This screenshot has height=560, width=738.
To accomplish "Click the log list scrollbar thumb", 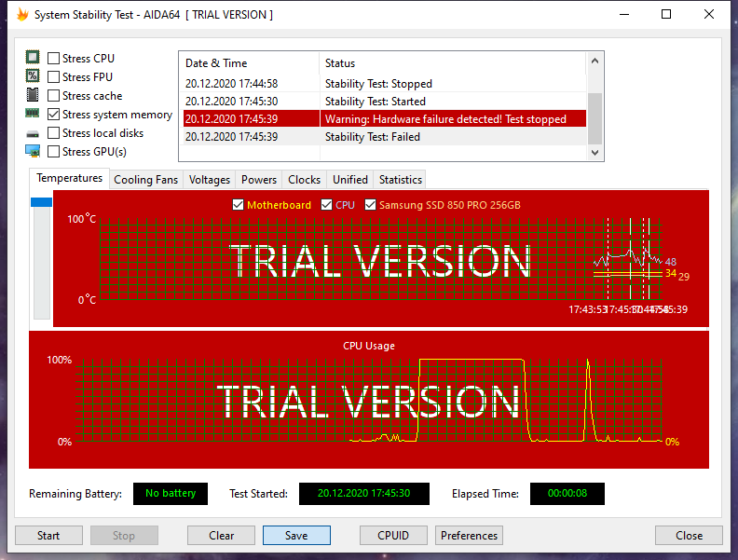I will [x=594, y=118].
